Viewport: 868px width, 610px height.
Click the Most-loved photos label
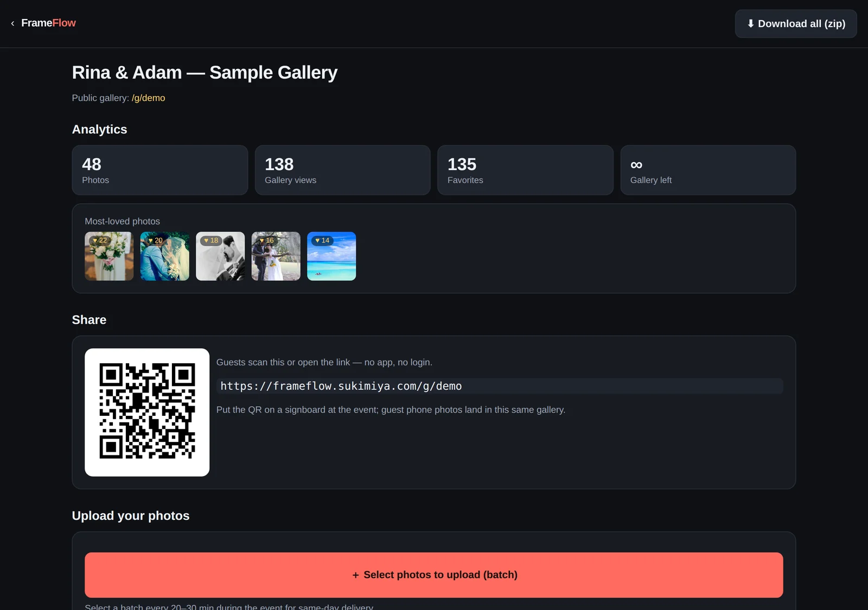pos(123,221)
